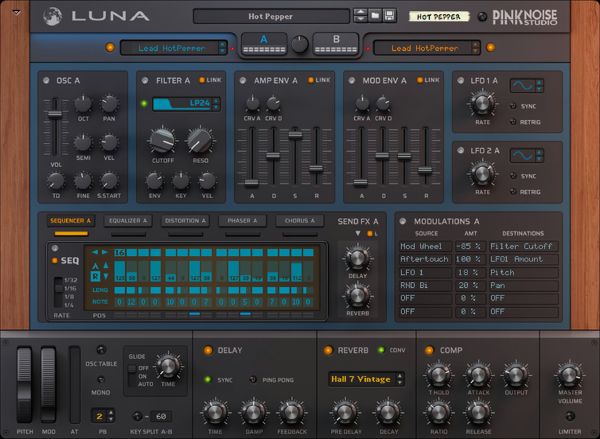Image resolution: width=600 pixels, height=439 pixels.
Task: Toggle LFO 1 A SYNC
Action: coord(514,106)
